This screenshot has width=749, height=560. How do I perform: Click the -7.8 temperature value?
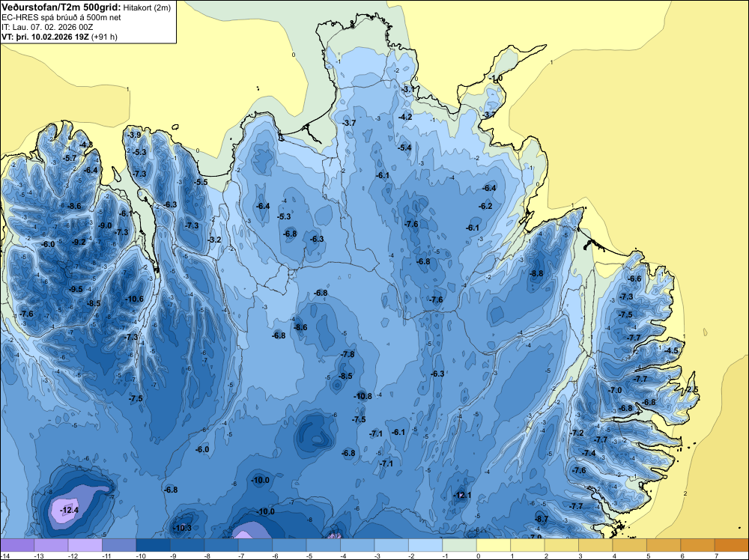point(348,354)
